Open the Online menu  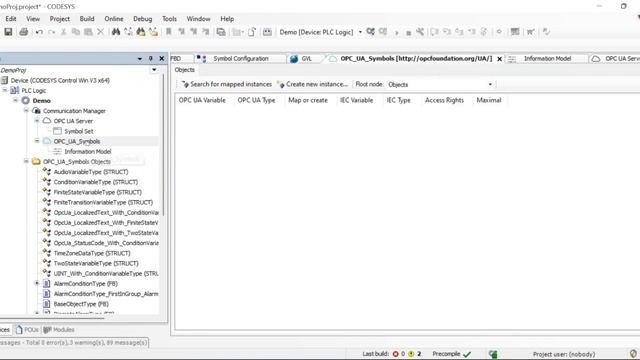pos(114,19)
